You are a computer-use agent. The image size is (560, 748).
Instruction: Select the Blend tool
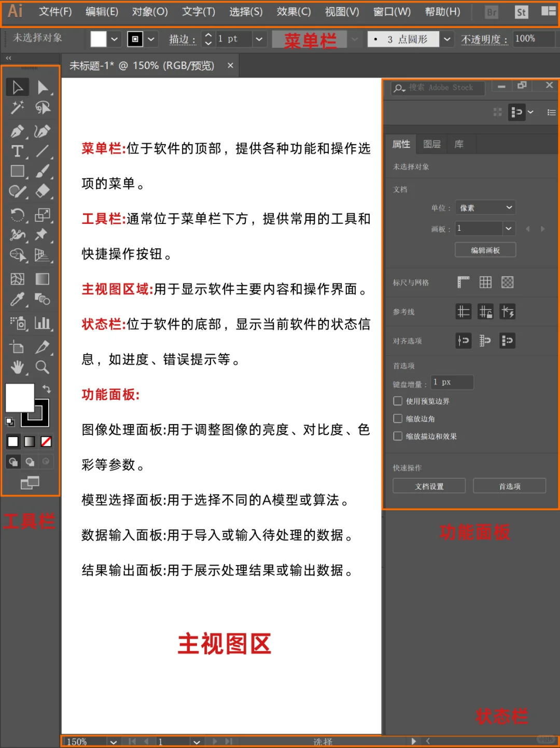(x=43, y=299)
